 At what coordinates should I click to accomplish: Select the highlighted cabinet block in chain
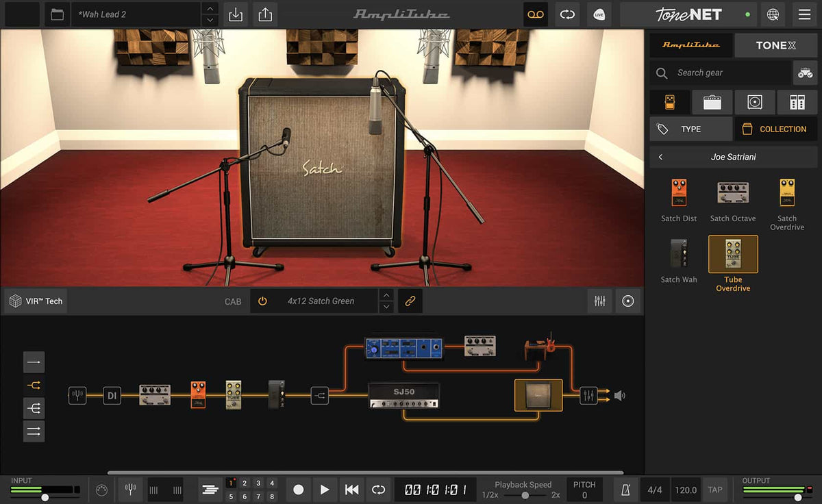pos(538,395)
